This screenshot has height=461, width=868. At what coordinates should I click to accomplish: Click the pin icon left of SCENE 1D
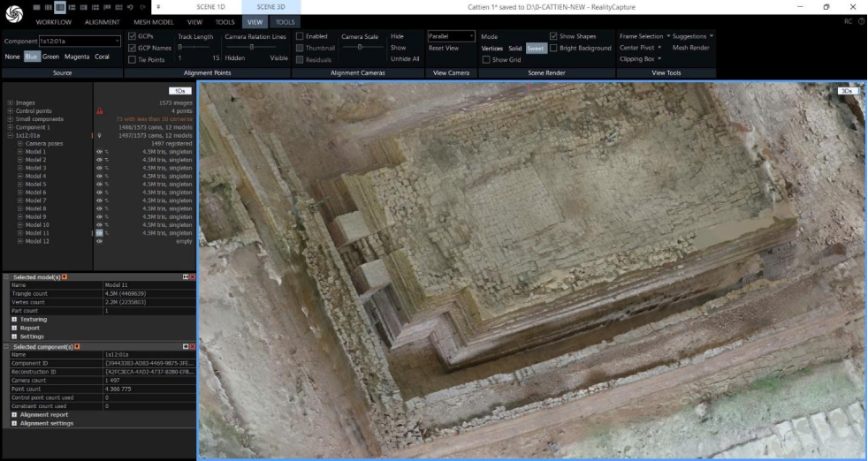[158, 7]
